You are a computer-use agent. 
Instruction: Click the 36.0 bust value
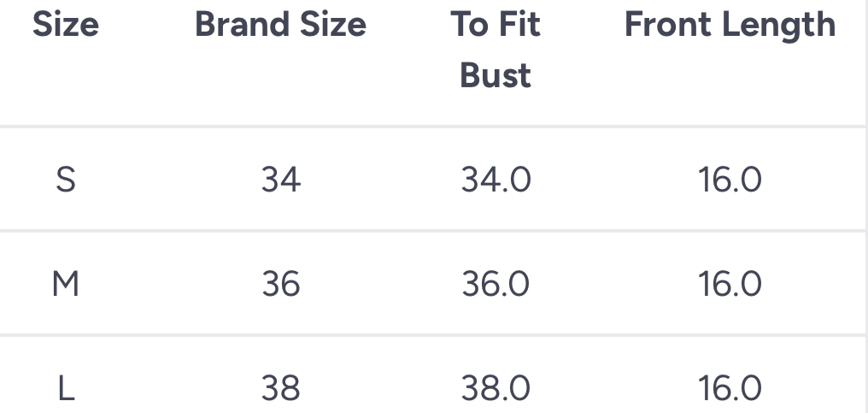click(x=496, y=284)
